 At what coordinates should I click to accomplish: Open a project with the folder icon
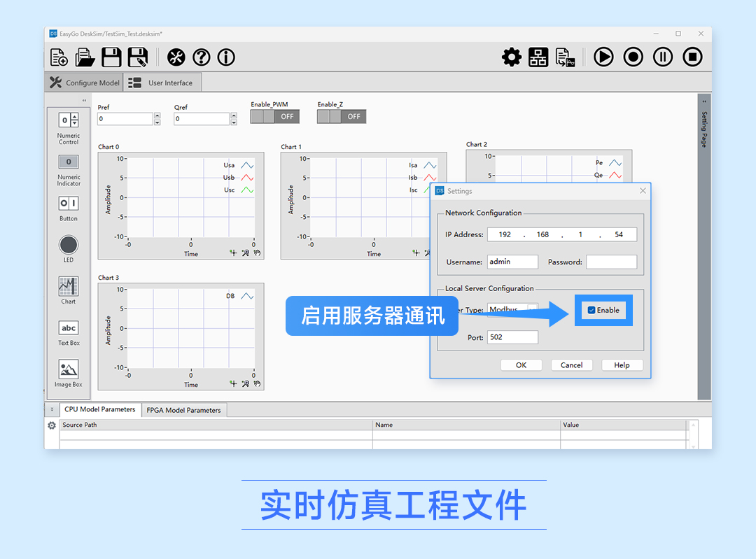85,57
